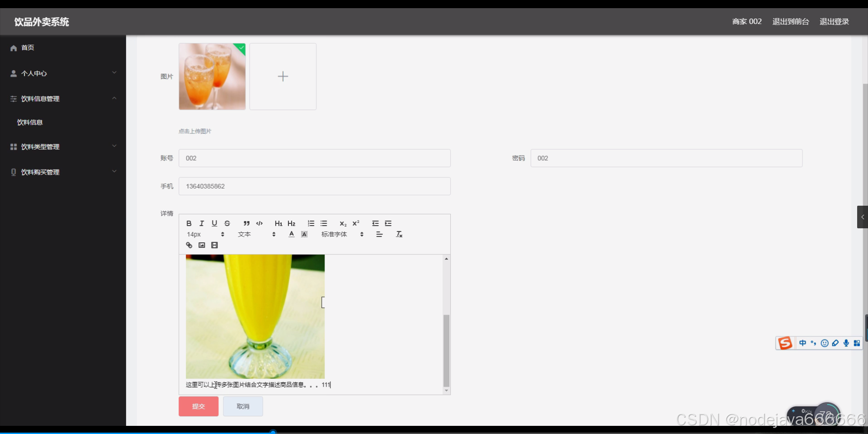
Task: Click the 饮料类型管理 grid icon
Action: tap(14, 147)
